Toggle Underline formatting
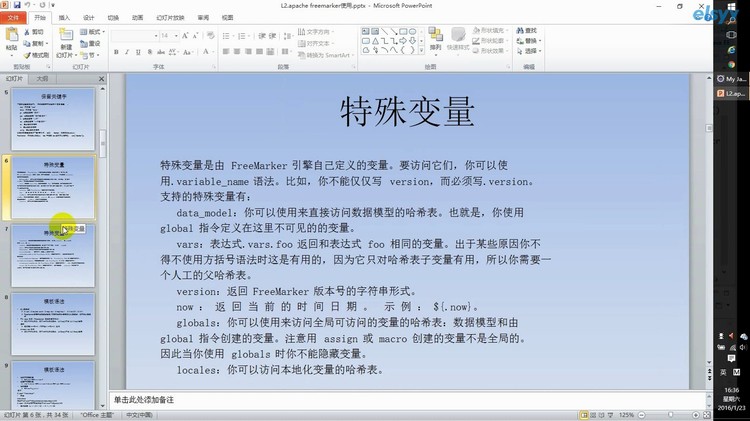Image resolution: width=750 pixels, height=421 pixels. pos(138,52)
